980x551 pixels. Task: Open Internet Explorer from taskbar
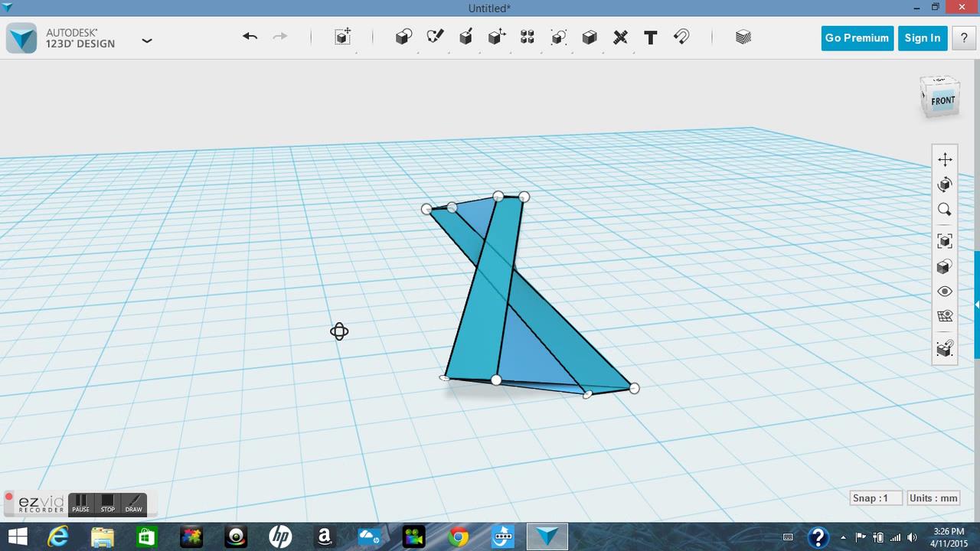[58, 537]
